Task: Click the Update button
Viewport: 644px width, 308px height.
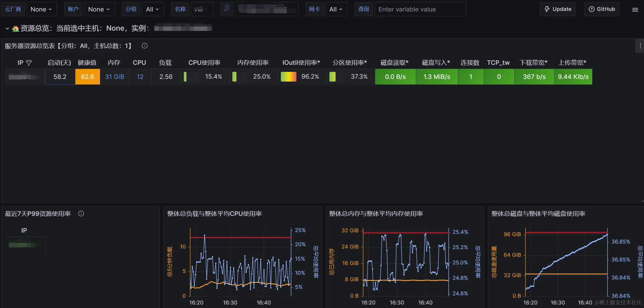Action: tap(558, 9)
